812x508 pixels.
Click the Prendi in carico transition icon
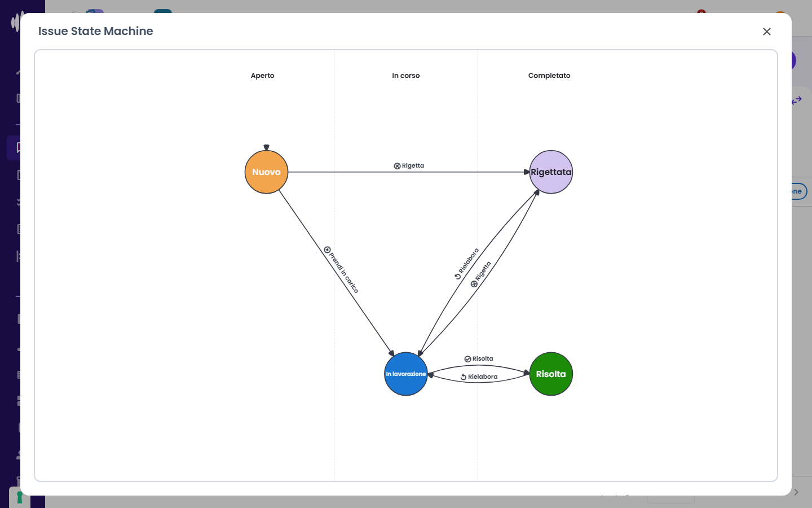[x=327, y=249]
